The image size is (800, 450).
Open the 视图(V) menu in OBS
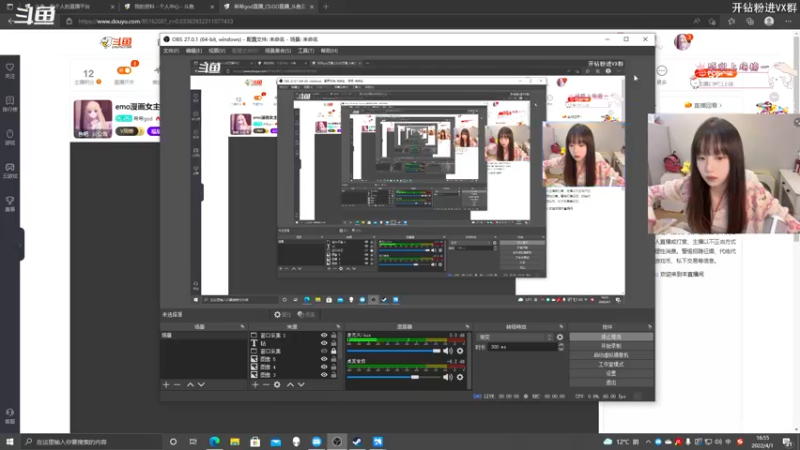(x=217, y=51)
